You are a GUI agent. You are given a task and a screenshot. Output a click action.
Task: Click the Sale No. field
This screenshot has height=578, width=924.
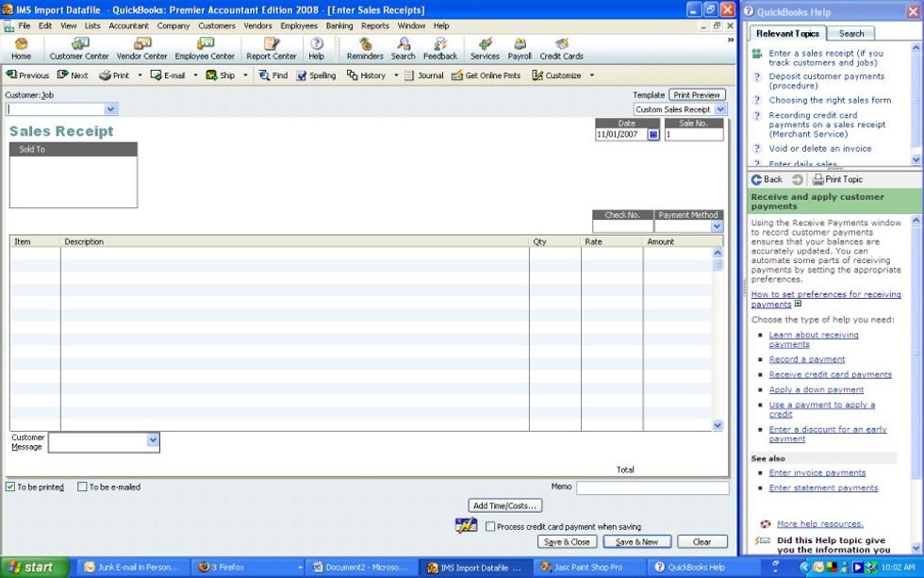(x=694, y=134)
